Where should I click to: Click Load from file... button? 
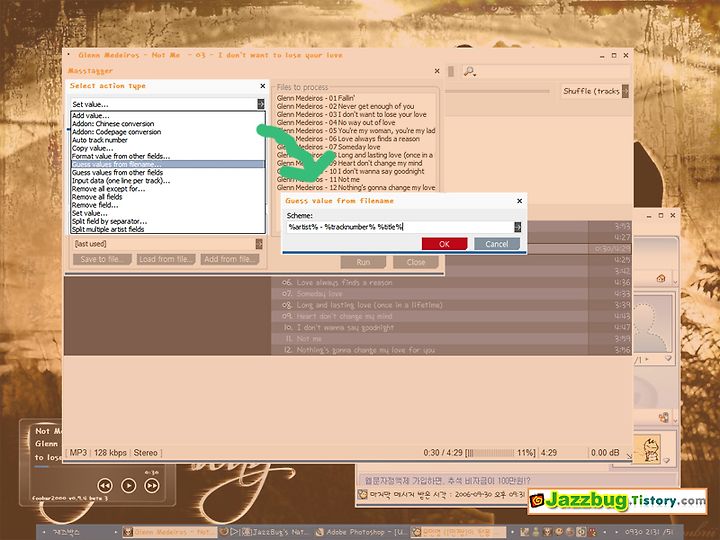pos(166,259)
